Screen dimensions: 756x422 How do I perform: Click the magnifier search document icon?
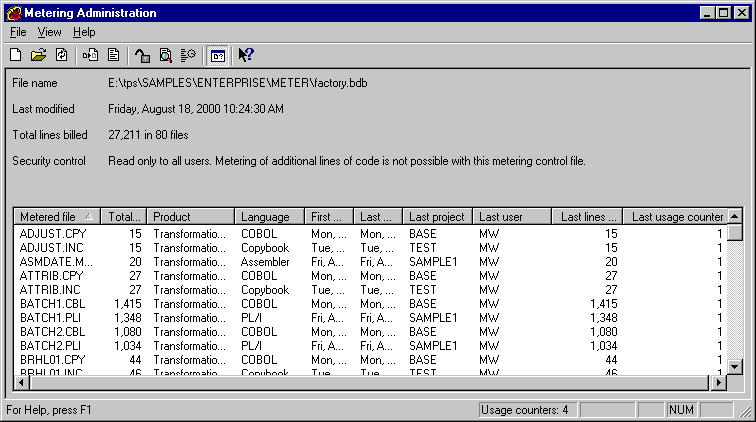click(166, 55)
